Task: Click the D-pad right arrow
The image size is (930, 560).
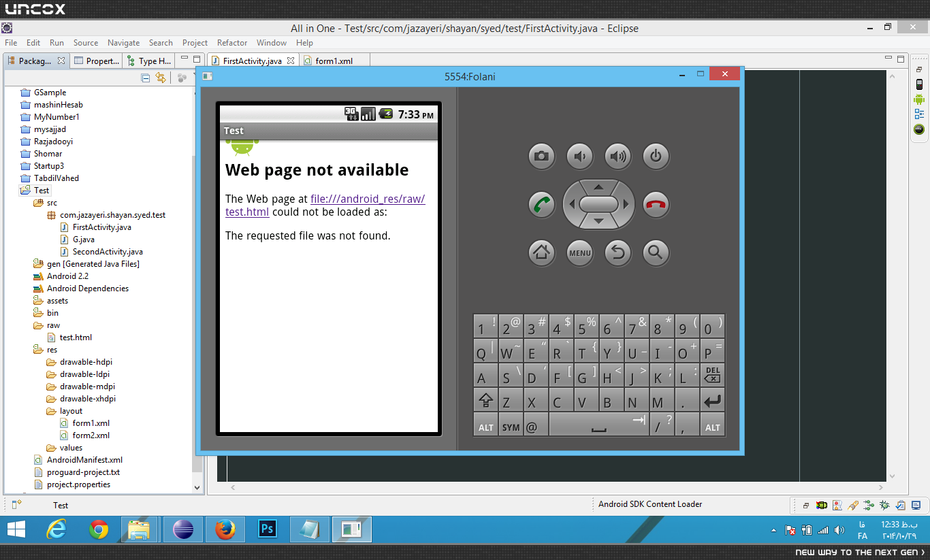Action: tap(626, 204)
